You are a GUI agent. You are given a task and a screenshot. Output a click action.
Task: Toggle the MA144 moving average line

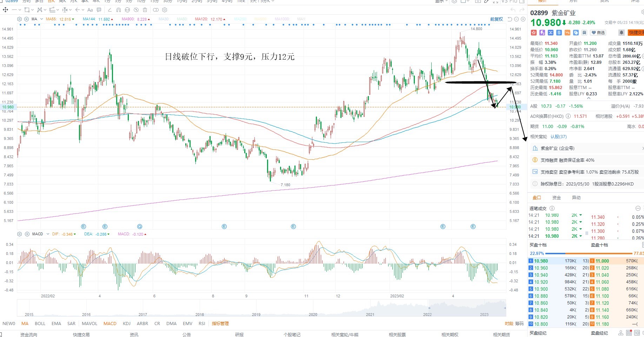(98, 19)
